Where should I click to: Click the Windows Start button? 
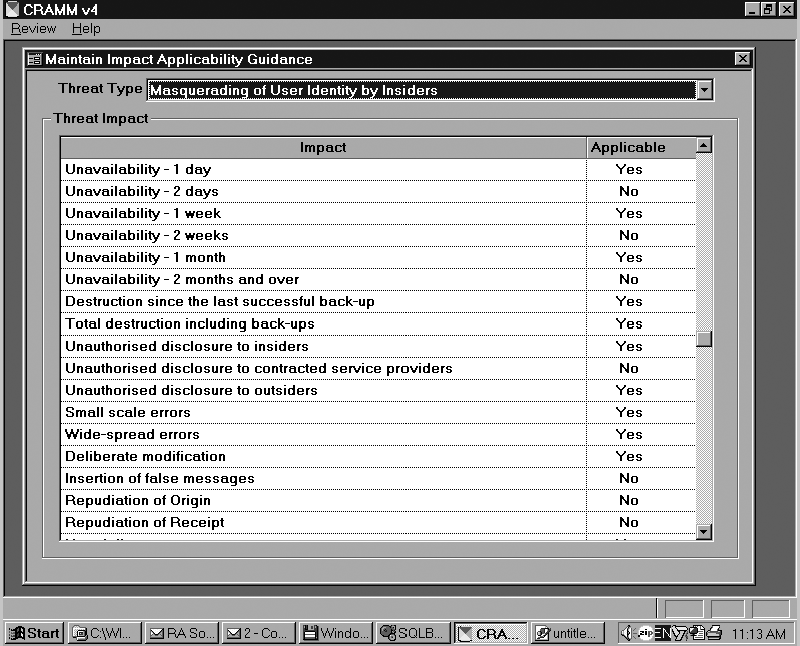(35, 633)
